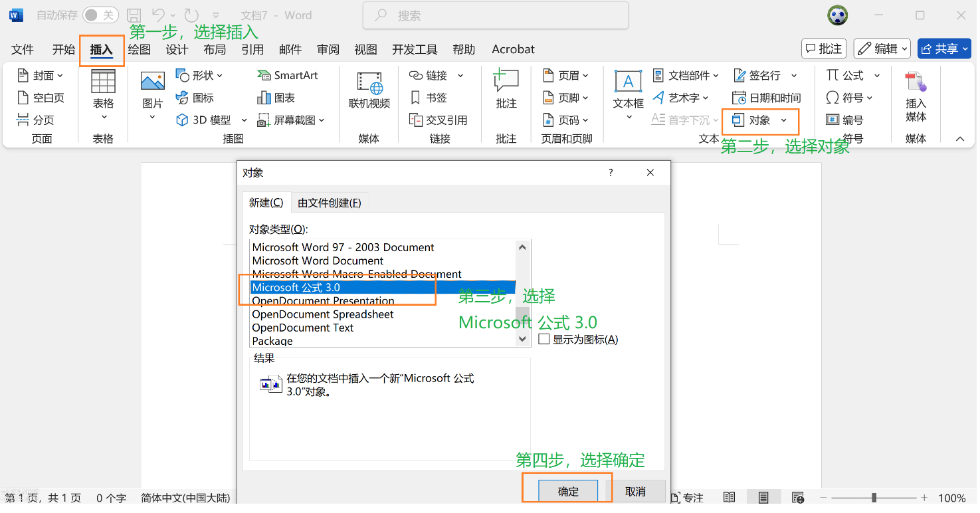
Task: Click the save icon in title bar
Action: pyautogui.click(x=134, y=15)
